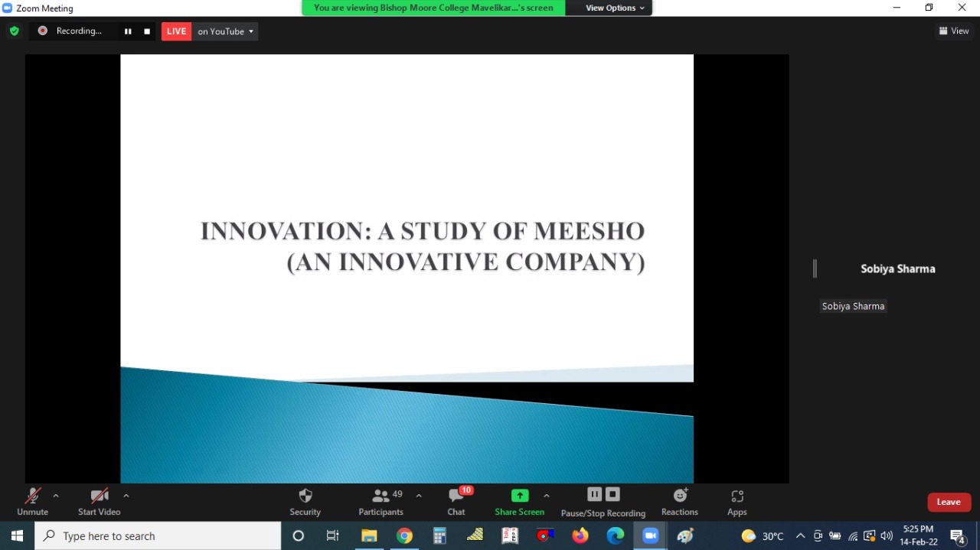The image size is (980, 550).
Task: Select the Sobiya Sharma participant tile
Action: click(x=897, y=268)
